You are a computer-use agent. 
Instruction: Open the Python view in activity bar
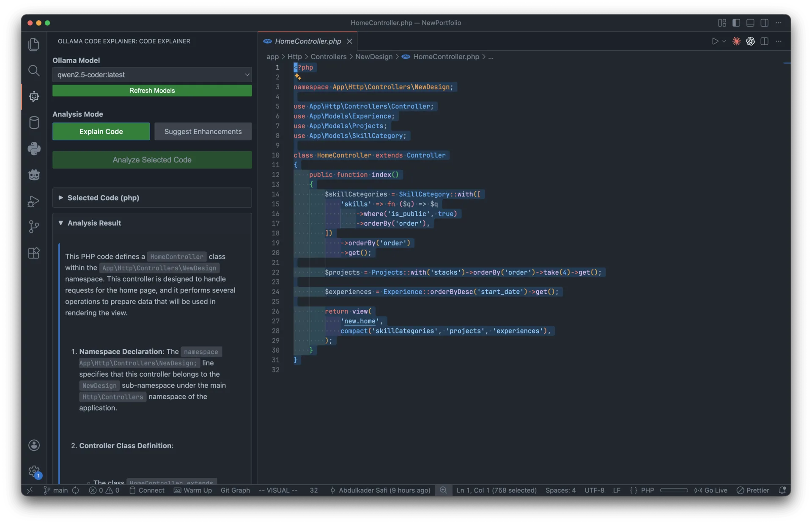(34, 149)
